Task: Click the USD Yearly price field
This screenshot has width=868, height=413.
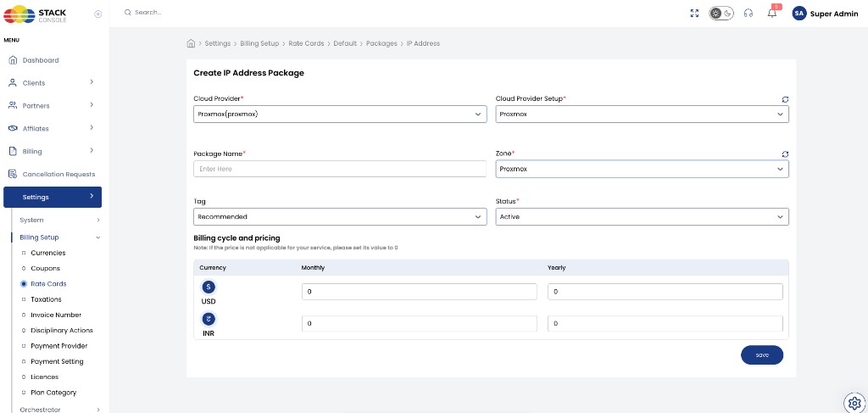Action: point(665,292)
